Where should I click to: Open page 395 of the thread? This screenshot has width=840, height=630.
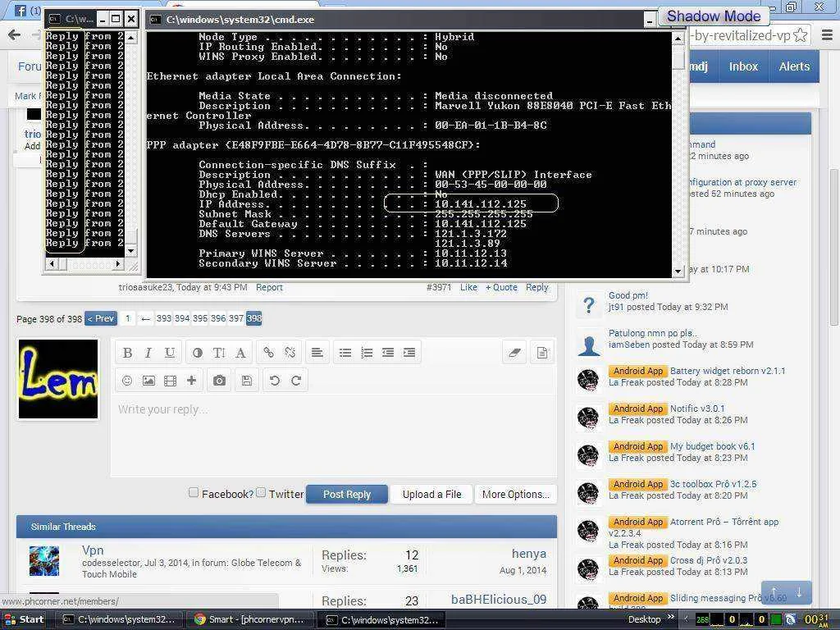click(200, 319)
